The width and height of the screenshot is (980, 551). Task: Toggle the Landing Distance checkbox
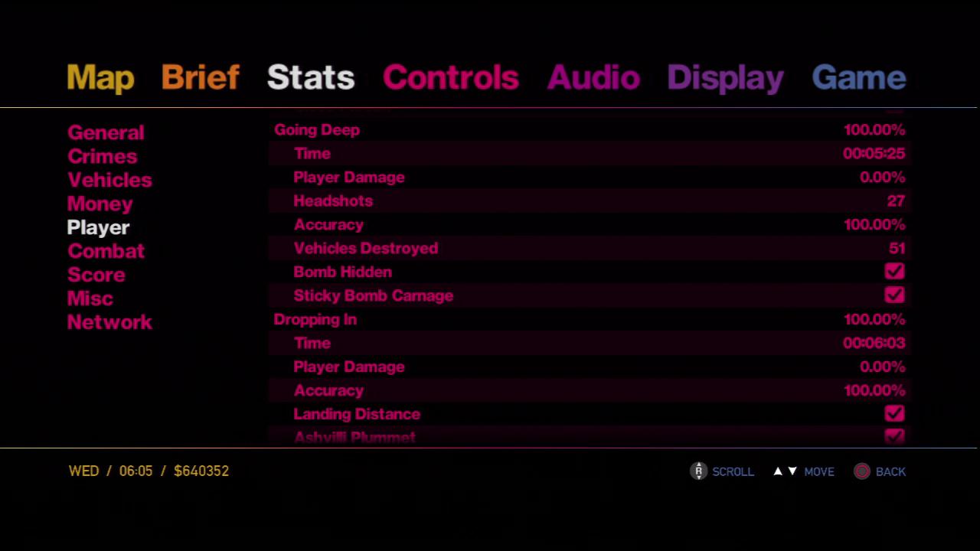pos(894,414)
